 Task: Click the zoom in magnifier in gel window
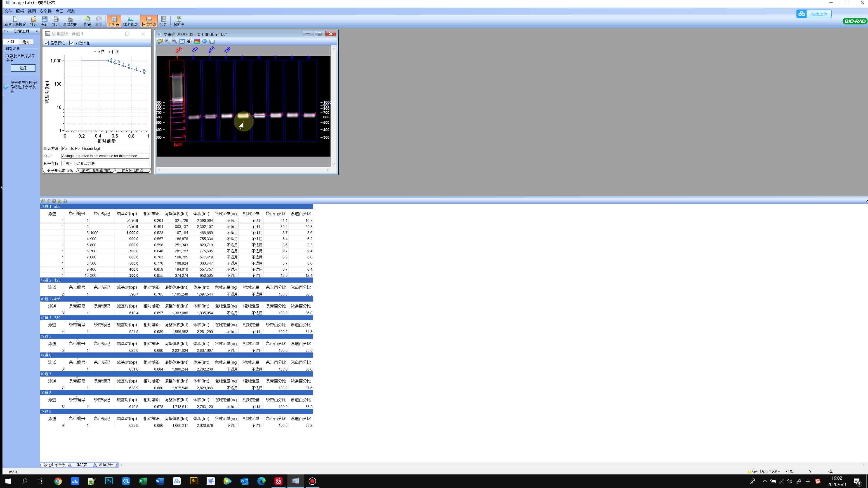167,41
